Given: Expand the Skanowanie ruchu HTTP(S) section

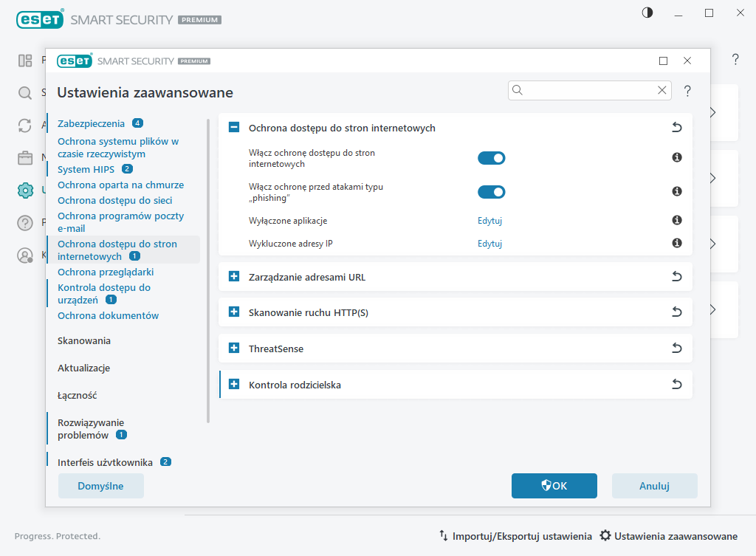Looking at the screenshot, I should [x=234, y=312].
